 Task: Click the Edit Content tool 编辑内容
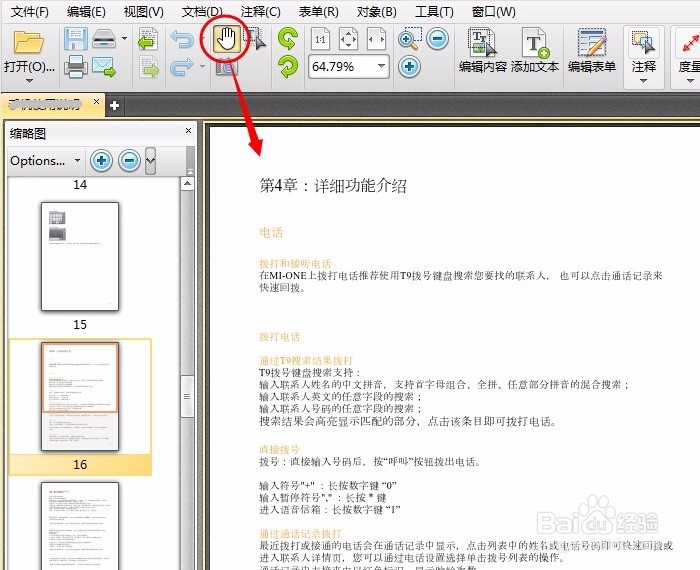tap(483, 50)
